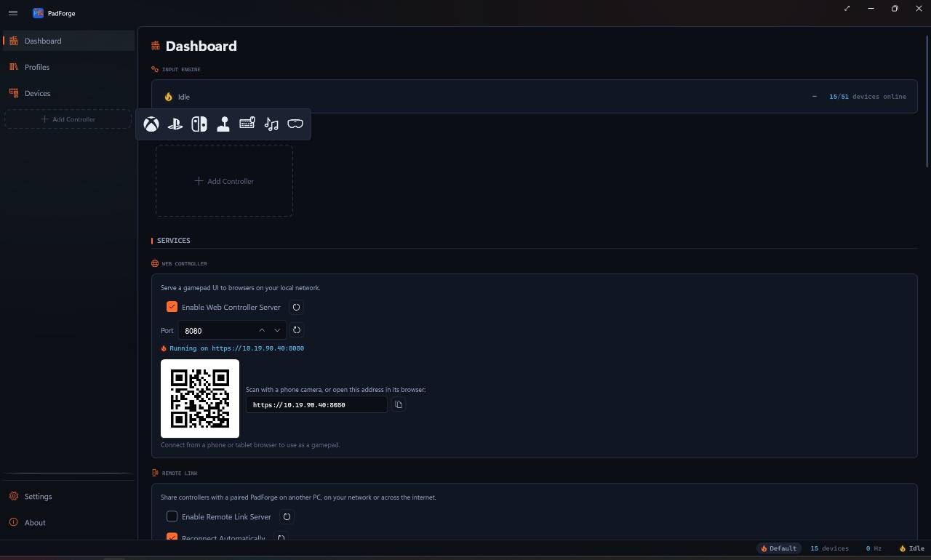The width and height of the screenshot is (931, 560).
Task: Choose the PlayStation controller type icon
Action: pyautogui.click(x=175, y=124)
